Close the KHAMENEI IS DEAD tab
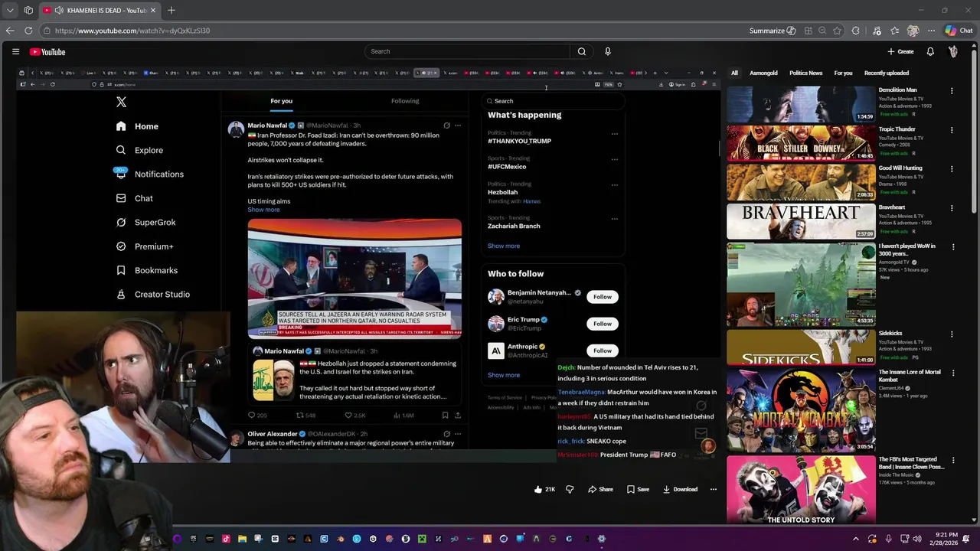The width and height of the screenshot is (980, 551). [152, 10]
